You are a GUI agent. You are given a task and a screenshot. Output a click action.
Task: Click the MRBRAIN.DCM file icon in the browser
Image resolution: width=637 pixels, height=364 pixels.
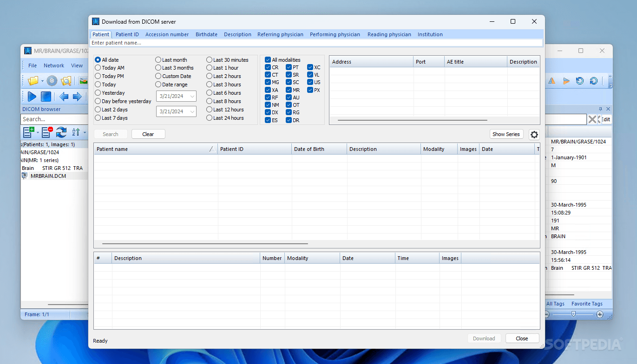pyautogui.click(x=25, y=176)
